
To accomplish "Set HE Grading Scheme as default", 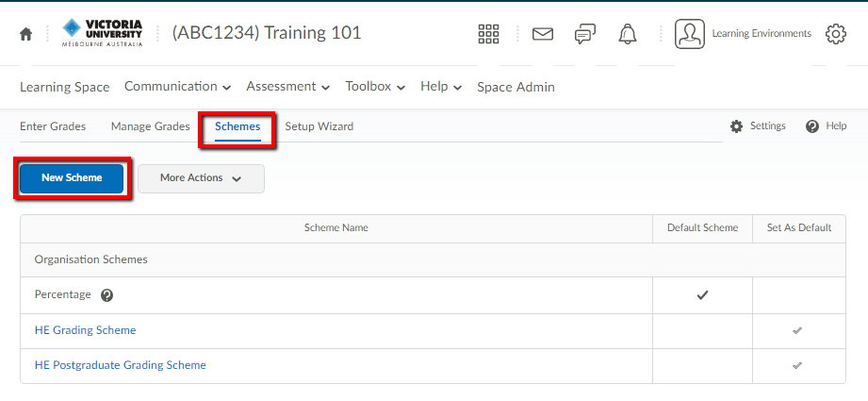I will 797,330.
